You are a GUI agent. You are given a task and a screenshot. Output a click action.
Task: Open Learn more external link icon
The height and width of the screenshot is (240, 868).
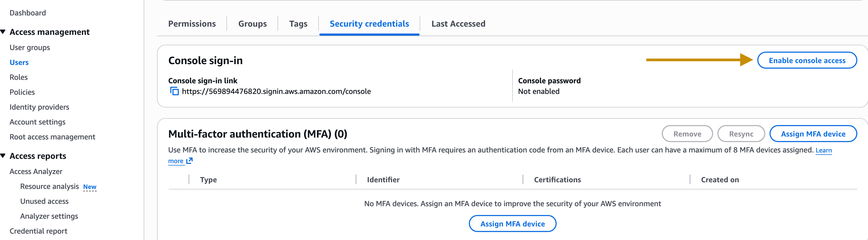[189, 161]
